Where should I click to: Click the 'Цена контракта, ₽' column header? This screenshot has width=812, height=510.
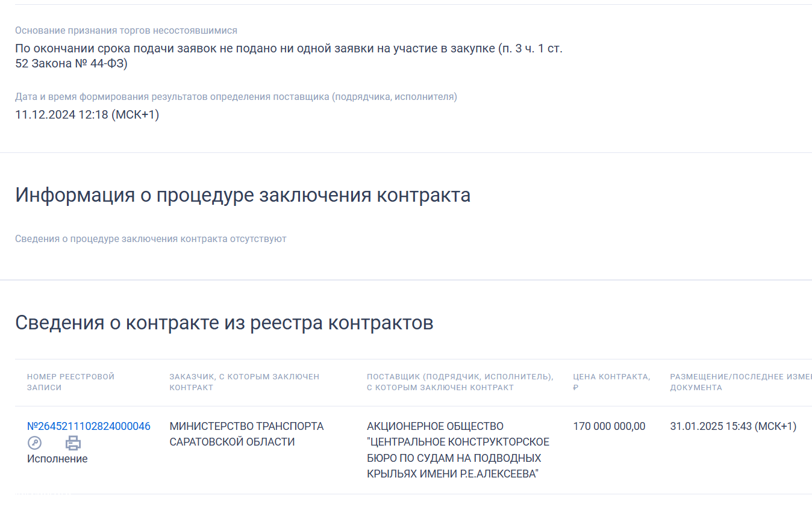point(611,382)
